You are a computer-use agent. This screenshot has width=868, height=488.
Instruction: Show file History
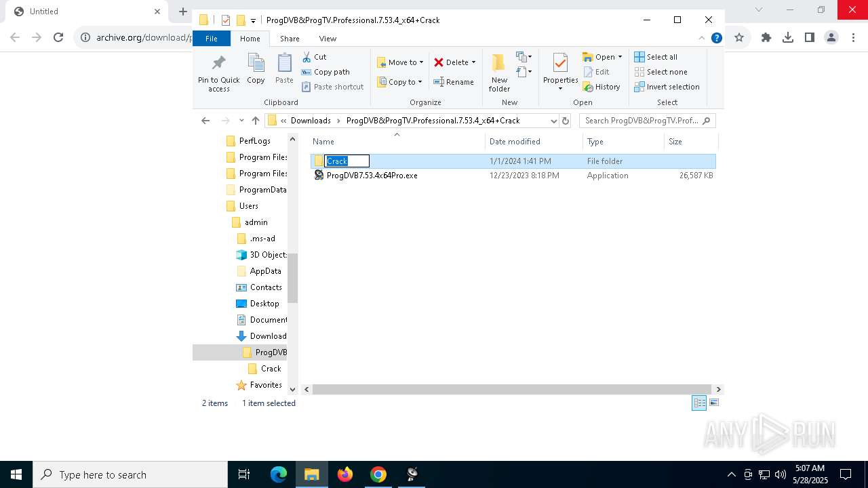(x=601, y=87)
